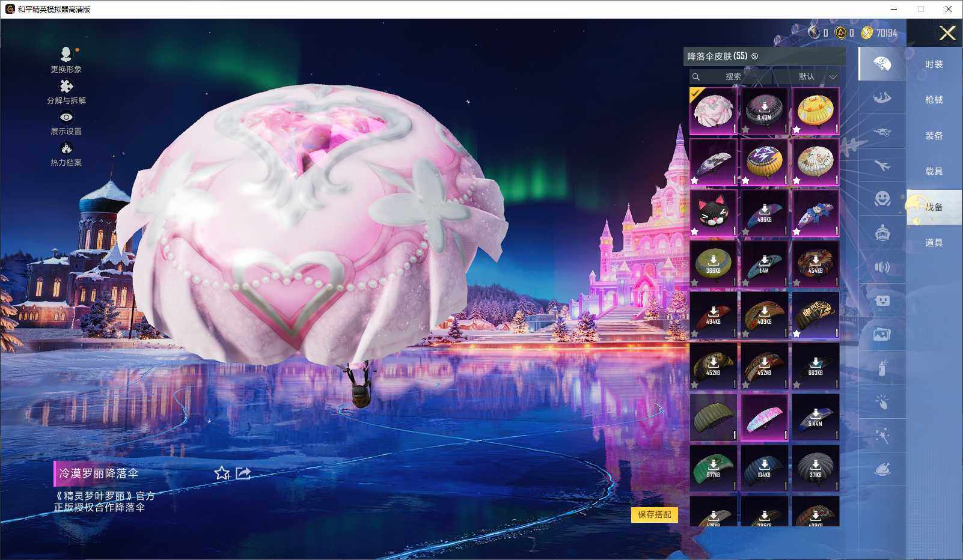
Task: Select the spray can category icon
Action: click(882, 368)
